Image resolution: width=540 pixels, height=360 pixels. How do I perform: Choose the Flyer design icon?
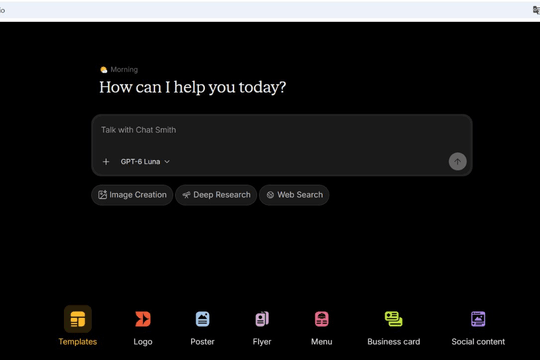(x=262, y=319)
